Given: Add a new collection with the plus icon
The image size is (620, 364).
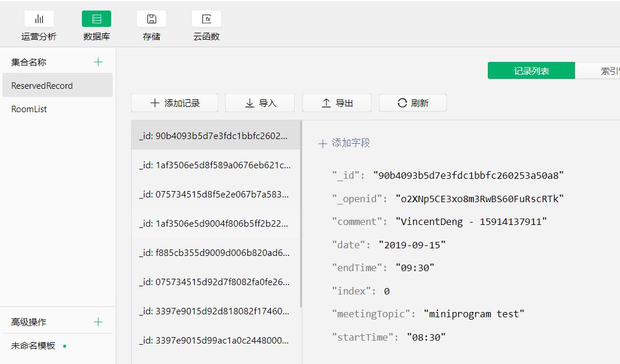Looking at the screenshot, I should point(98,61).
